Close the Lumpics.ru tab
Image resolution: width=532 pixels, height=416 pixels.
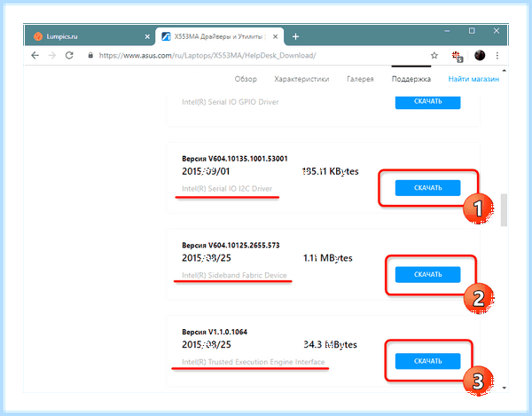click(147, 36)
